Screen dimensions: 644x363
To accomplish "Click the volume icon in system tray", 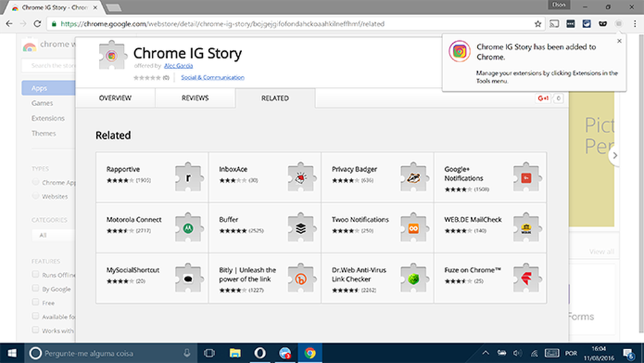I will point(518,353).
